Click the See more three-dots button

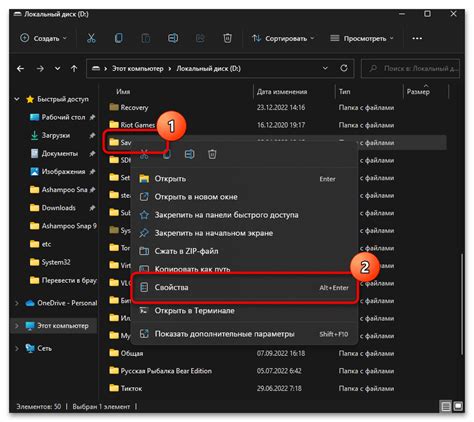pyautogui.click(x=417, y=38)
